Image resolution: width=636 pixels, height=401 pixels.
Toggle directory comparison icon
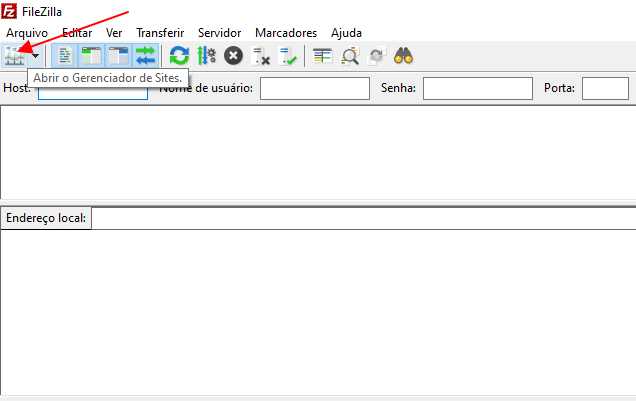tap(350, 56)
